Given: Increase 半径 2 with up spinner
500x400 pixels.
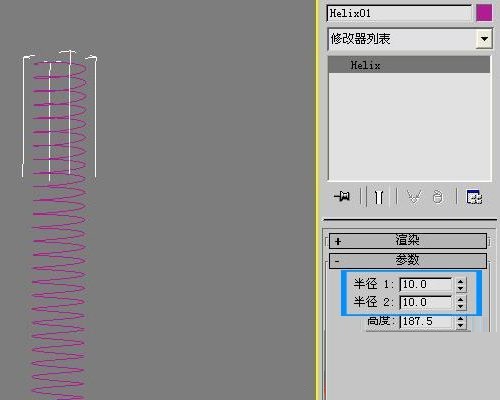Looking at the screenshot, I should (461, 299).
